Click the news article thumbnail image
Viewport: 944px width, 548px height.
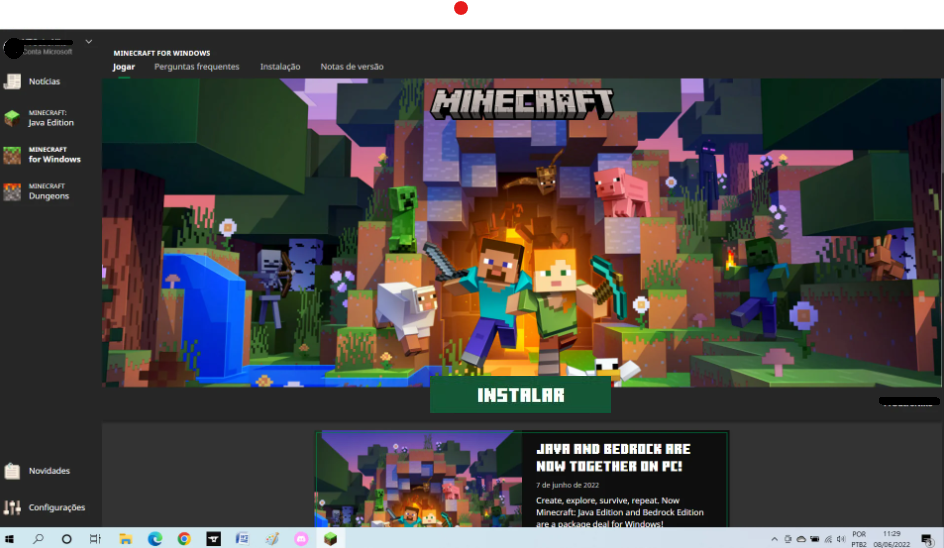click(x=418, y=479)
